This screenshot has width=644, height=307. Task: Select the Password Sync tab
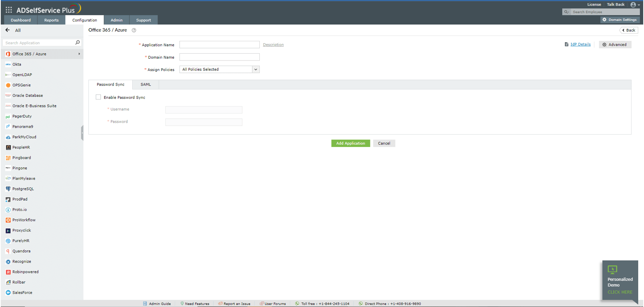pos(111,84)
